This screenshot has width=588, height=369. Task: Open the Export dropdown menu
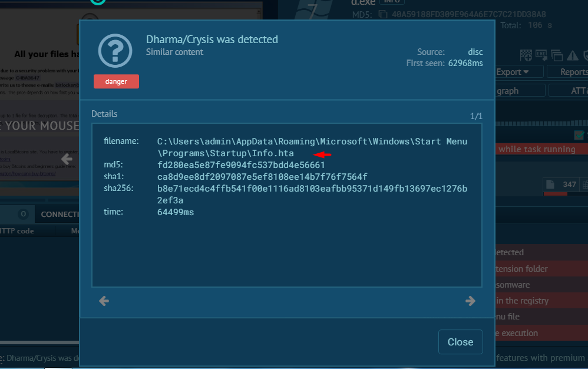512,72
